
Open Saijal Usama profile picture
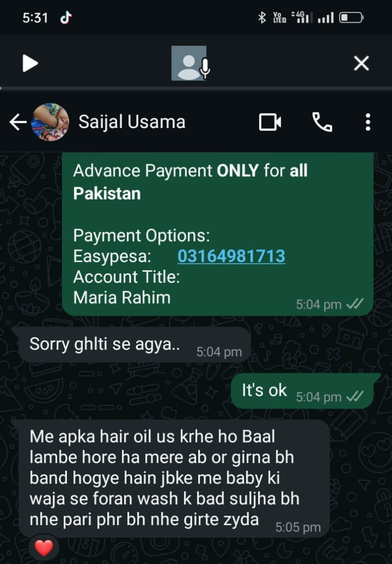[x=50, y=122]
